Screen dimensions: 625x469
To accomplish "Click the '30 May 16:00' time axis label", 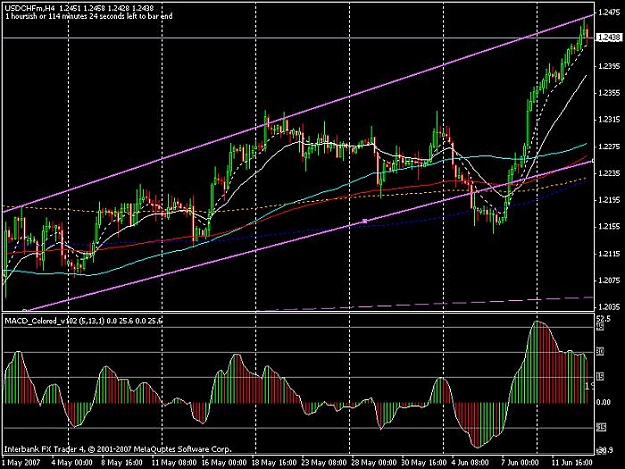I will [424, 463].
